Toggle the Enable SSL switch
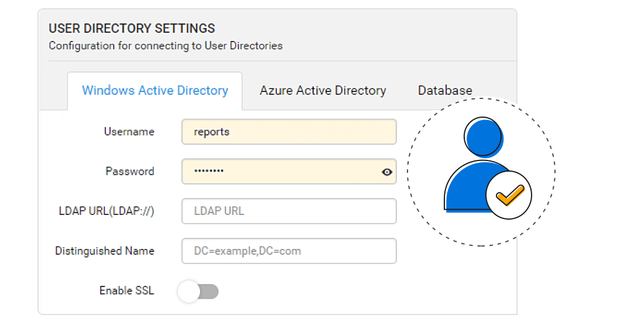Image resolution: width=644 pixels, height=328 pixels. (198, 291)
